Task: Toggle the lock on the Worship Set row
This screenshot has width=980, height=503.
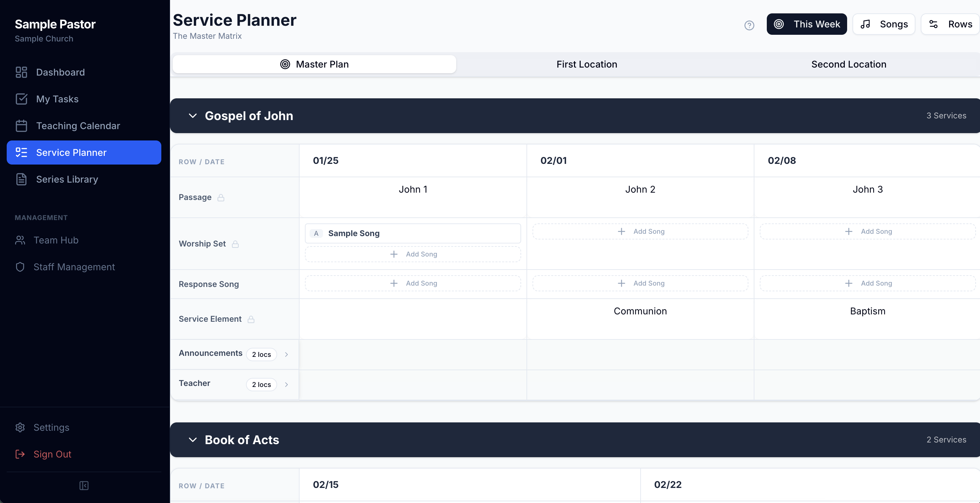Action: point(235,244)
